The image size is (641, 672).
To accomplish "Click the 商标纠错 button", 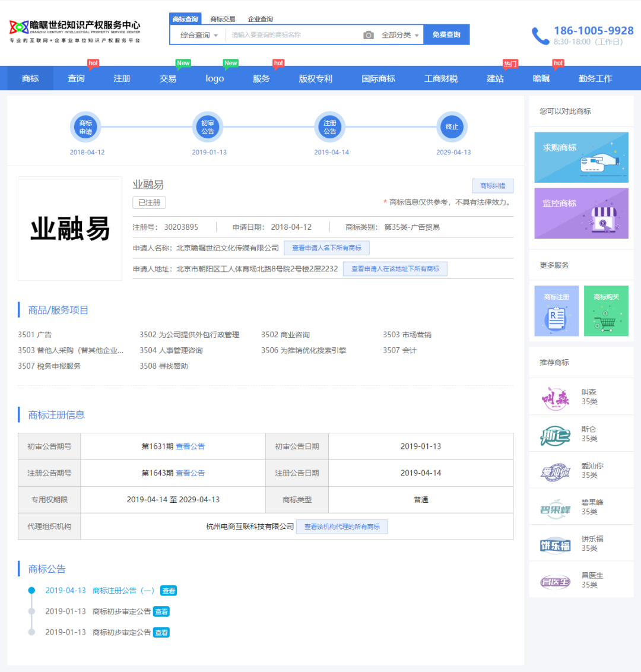I will tap(492, 186).
